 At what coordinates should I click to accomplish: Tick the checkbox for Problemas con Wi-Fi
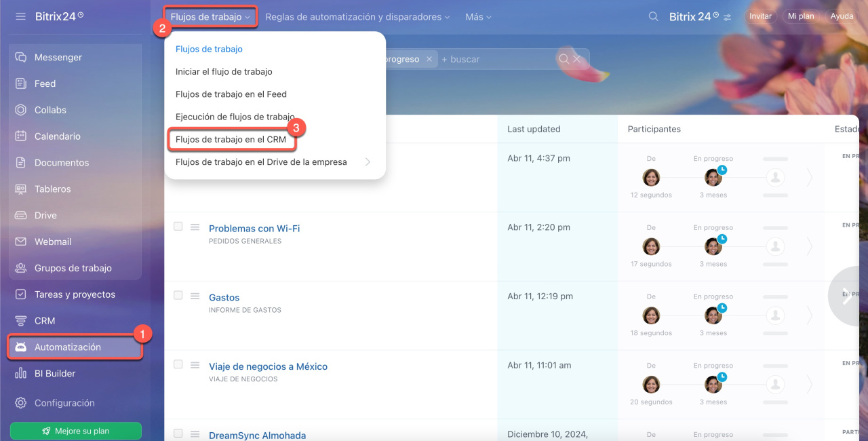178,226
